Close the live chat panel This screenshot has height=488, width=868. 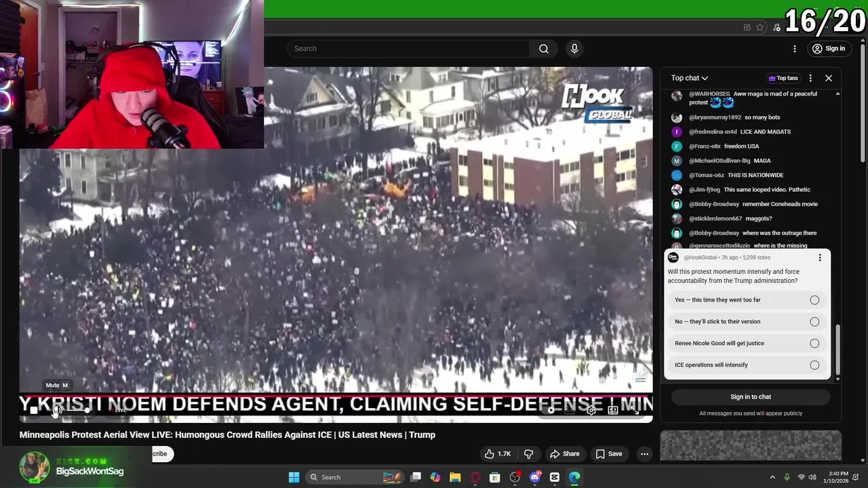829,78
